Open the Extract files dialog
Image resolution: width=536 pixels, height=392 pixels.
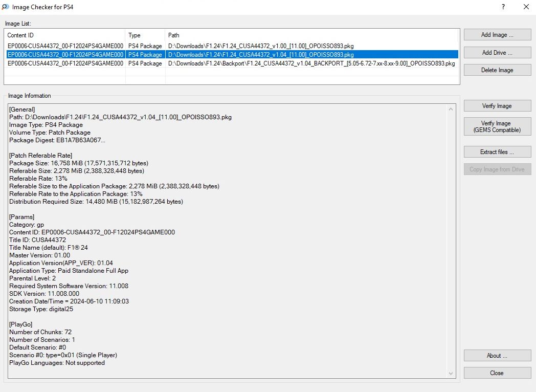coord(497,152)
